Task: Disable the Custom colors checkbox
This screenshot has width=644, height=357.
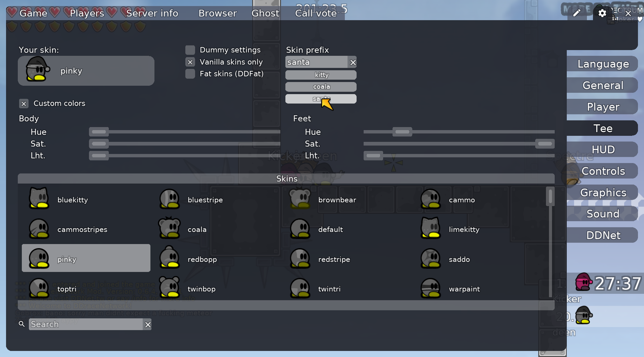Action: [24, 104]
